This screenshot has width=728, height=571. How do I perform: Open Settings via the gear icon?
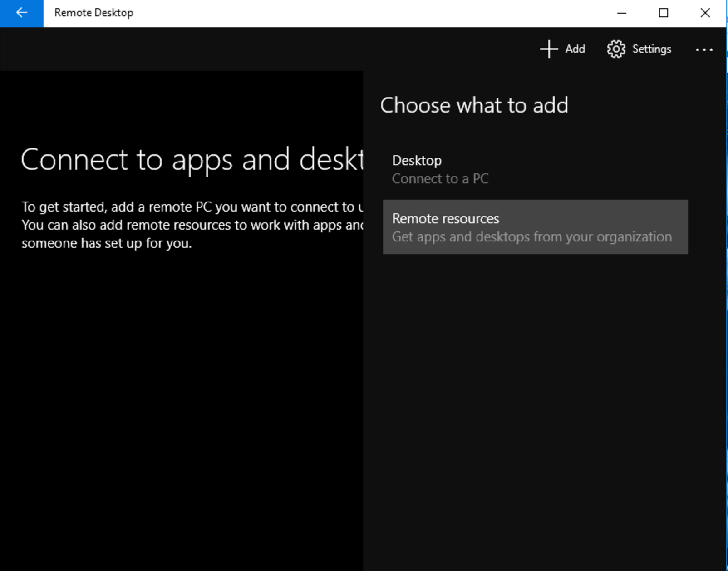tap(616, 49)
